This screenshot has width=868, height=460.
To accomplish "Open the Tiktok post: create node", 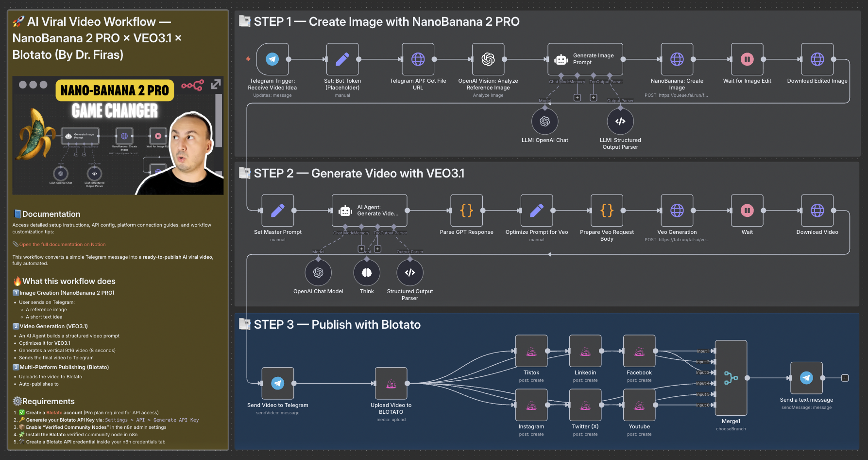I will pos(531,351).
